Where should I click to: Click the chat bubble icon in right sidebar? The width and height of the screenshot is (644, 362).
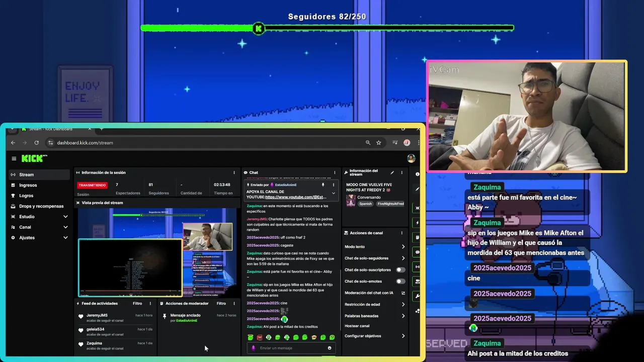tap(418, 252)
